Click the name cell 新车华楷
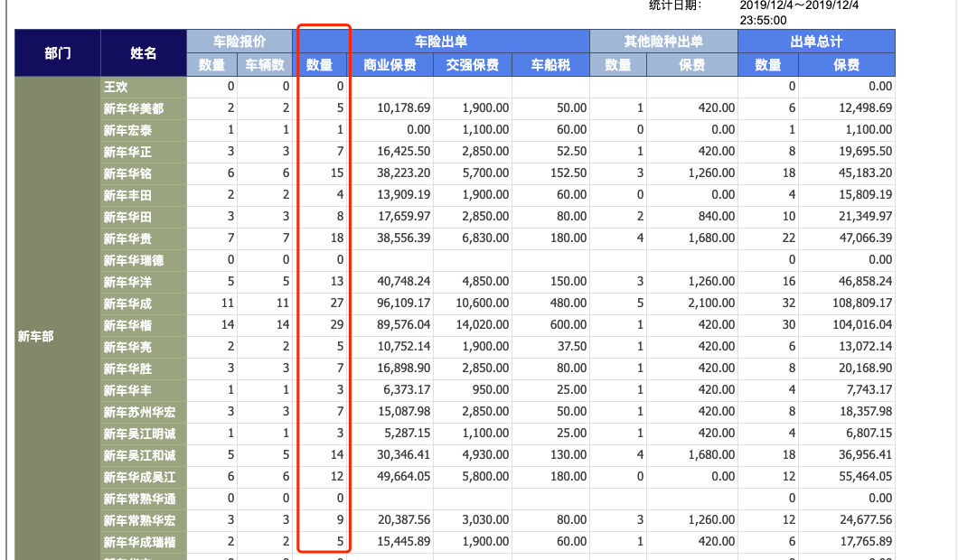Screen dimensions: 958x560 click(144, 325)
